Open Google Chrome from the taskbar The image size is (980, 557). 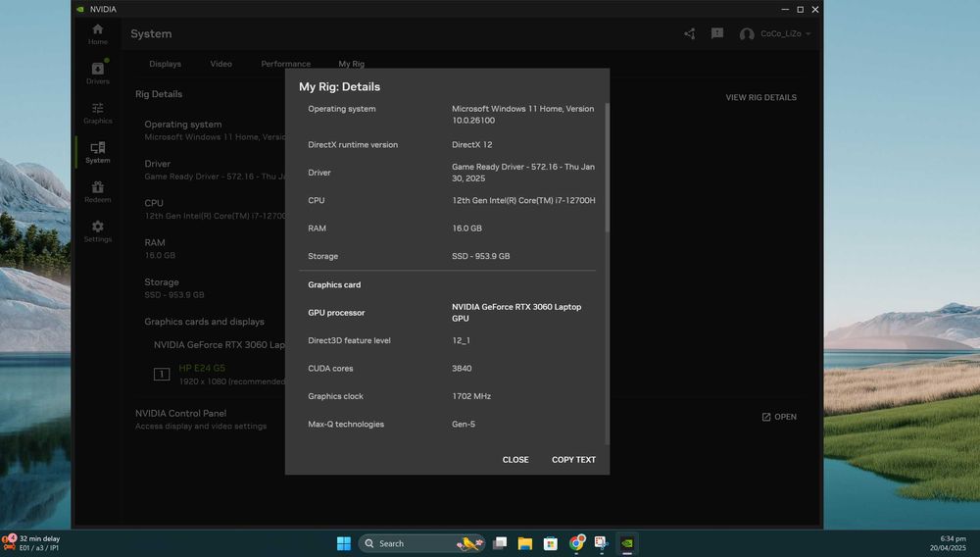click(x=576, y=542)
